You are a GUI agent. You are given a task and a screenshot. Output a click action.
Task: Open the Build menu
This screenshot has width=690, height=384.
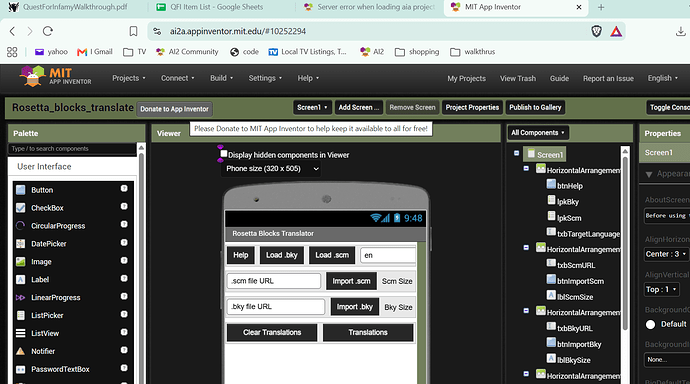[x=221, y=78]
